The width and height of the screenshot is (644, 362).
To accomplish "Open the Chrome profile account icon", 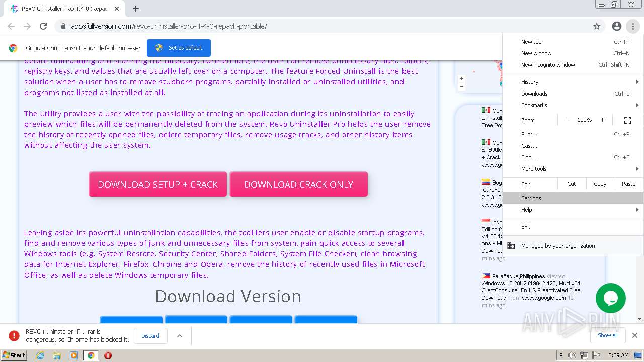I will 617,26.
